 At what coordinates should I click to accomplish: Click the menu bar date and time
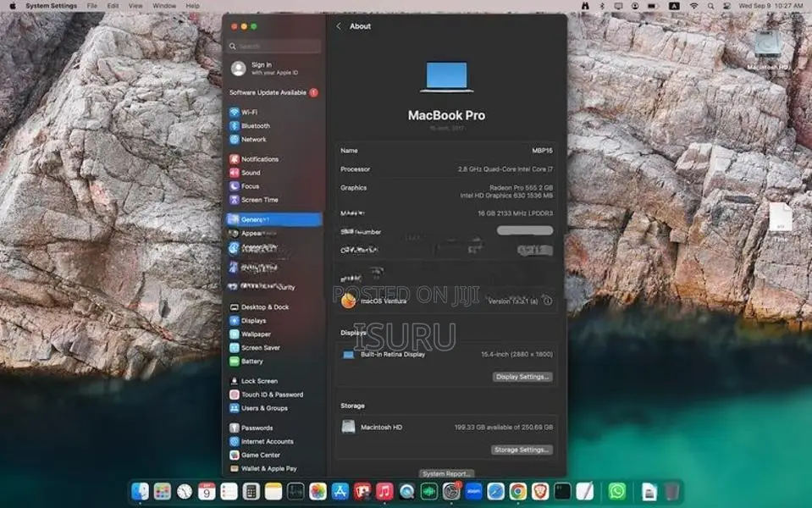[771, 6]
